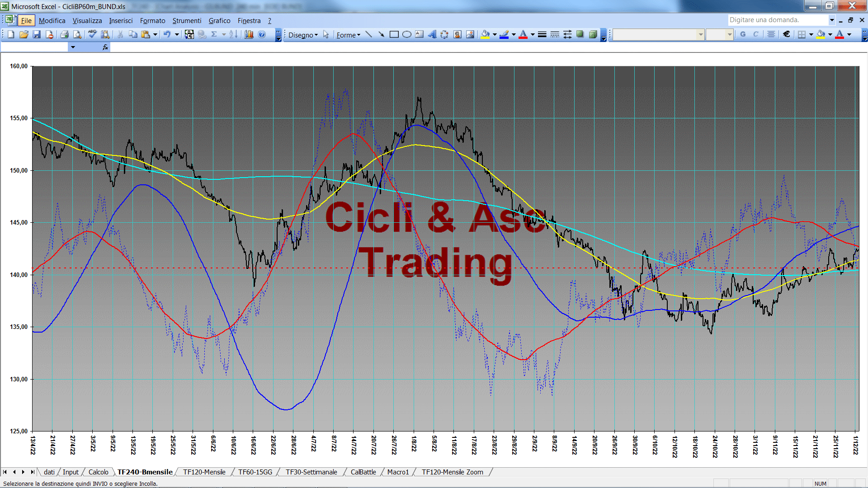Open the Shadow Style icon
868x488 pixels.
pyautogui.click(x=580, y=34)
